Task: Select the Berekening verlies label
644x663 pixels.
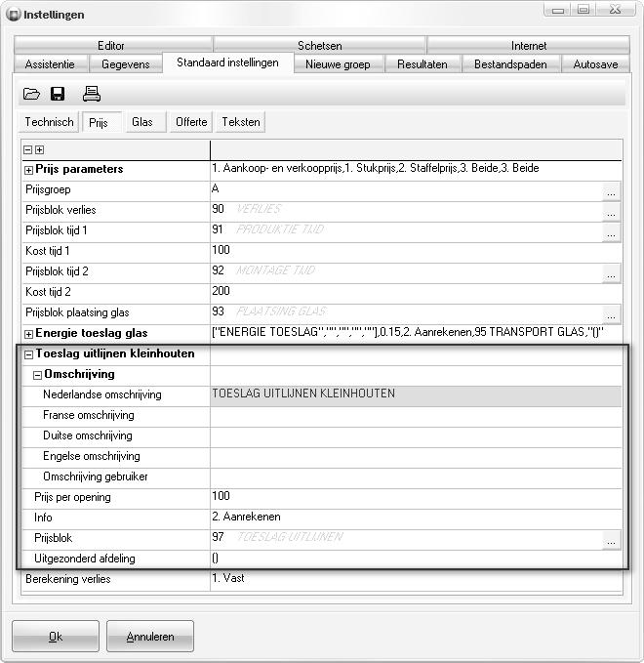Action: 68,579
